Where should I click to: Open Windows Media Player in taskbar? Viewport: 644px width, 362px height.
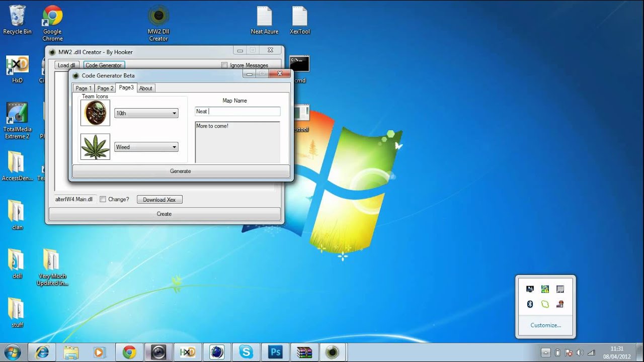pyautogui.click(x=100, y=352)
